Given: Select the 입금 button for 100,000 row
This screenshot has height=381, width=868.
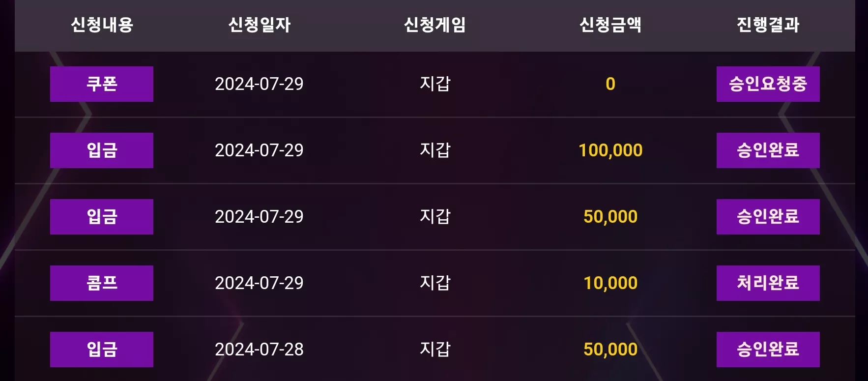Looking at the screenshot, I should point(102,150).
